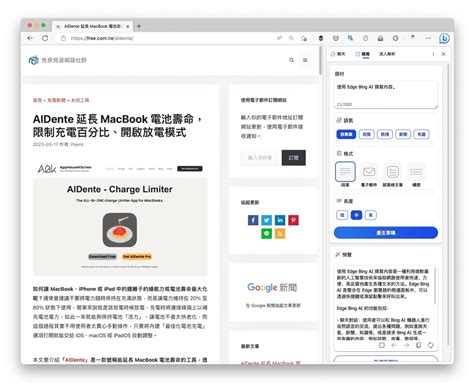Image resolution: width=474 pixels, height=392 pixels.
Task: Open the website's hamburger menu
Action: 305,60
